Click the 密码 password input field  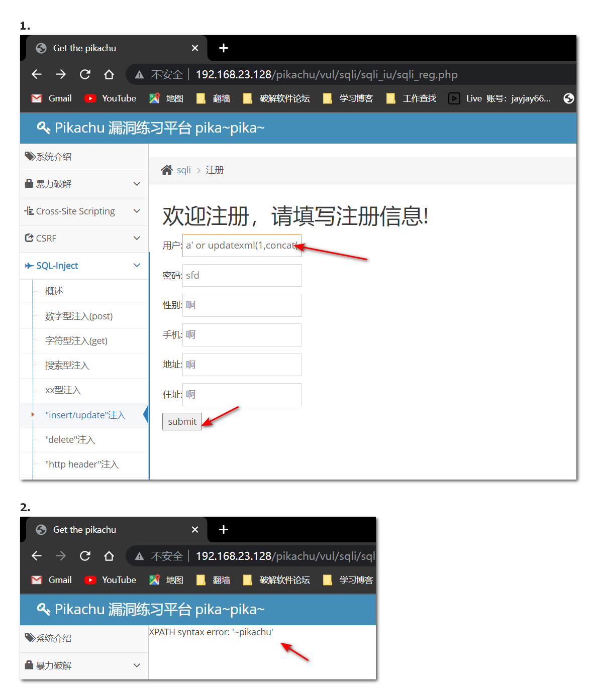[x=242, y=276]
